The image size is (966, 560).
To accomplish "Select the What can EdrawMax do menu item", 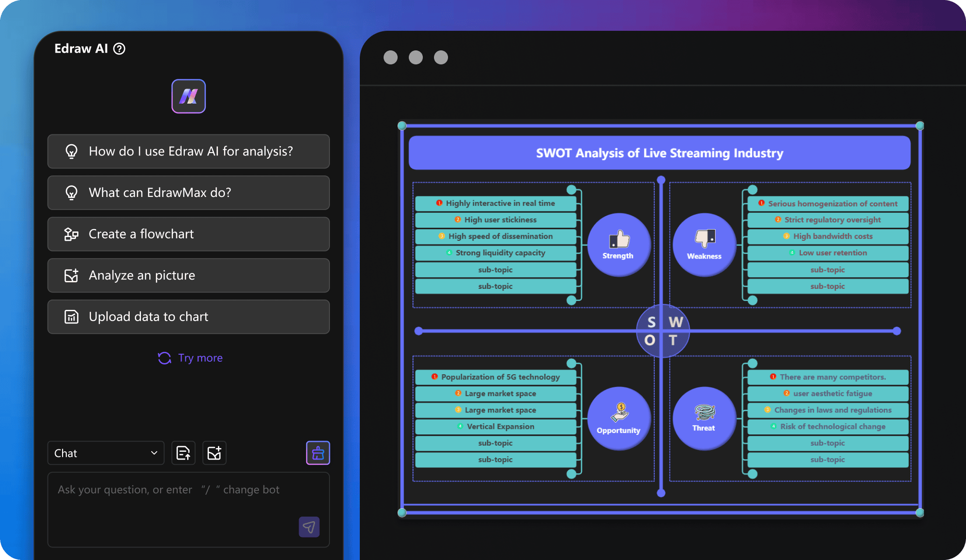I will point(189,193).
